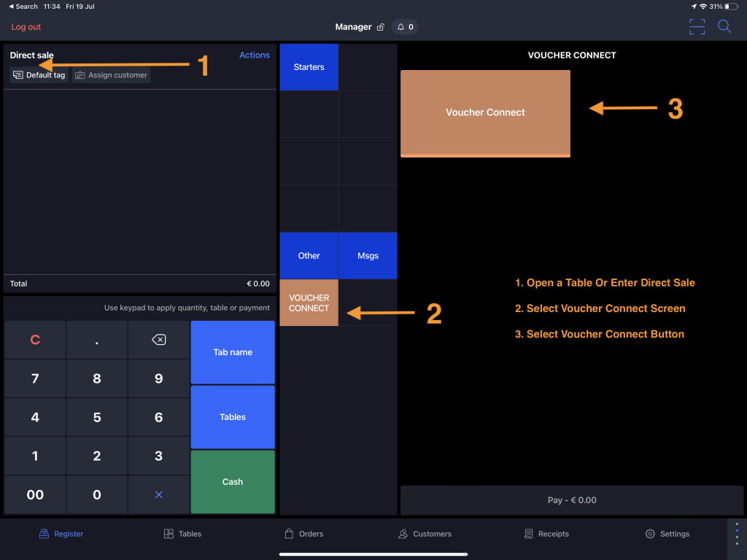The height and width of the screenshot is (560, 747).
Task: Select the Starters category tile
Action: 309,67
